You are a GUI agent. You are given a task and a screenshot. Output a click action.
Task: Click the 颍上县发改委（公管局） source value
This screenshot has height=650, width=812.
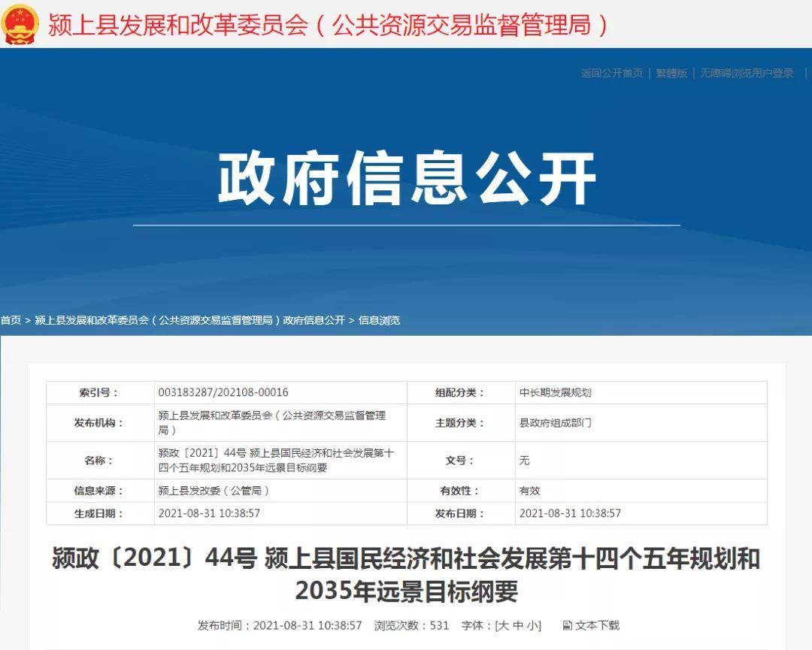[x=214, y=491]
